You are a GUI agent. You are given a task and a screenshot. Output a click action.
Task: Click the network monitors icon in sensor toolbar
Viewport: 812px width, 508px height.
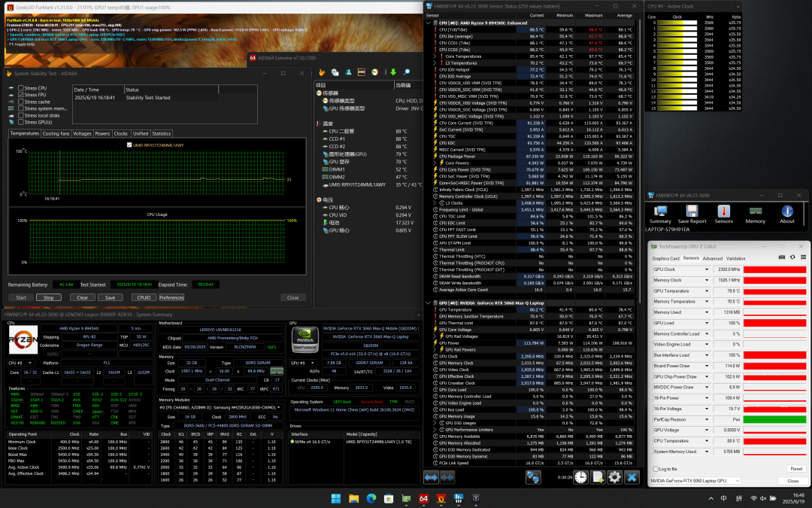(533, 477)
